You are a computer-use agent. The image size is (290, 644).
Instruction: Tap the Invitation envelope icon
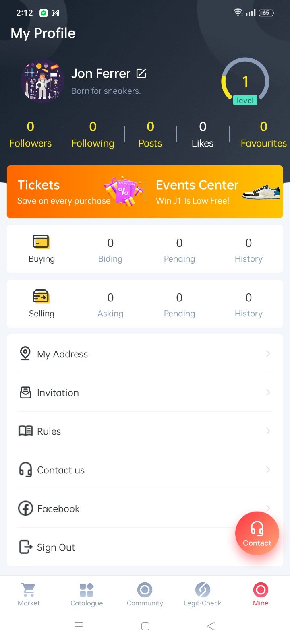coord(25,392)
